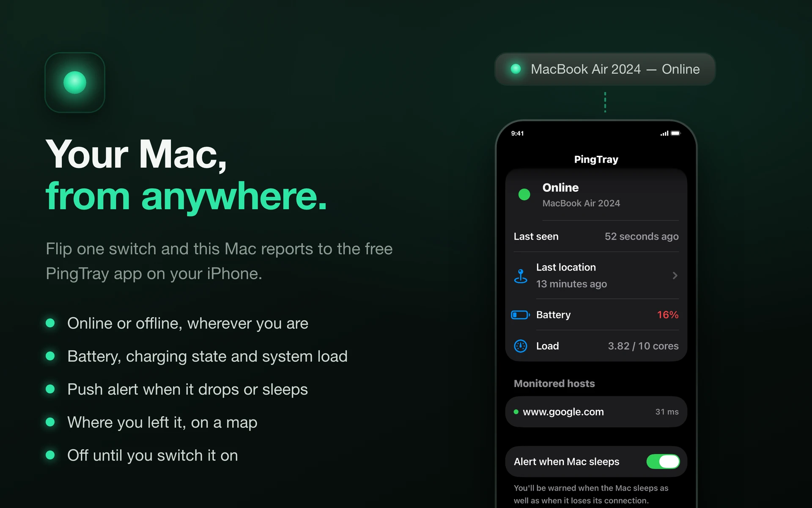This screenshot has width=812, height=508.
Task: Click "Where you left it, on a map" bullet
Action: (x=162, y=423)
